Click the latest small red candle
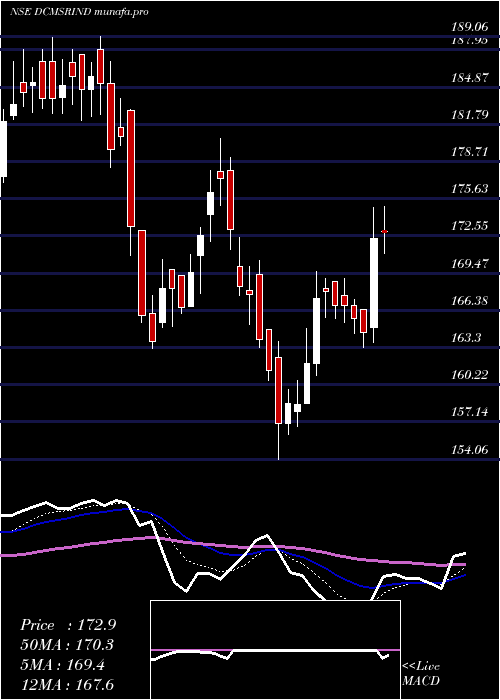This screenshot has width=500, height=700. pos(384,231)
